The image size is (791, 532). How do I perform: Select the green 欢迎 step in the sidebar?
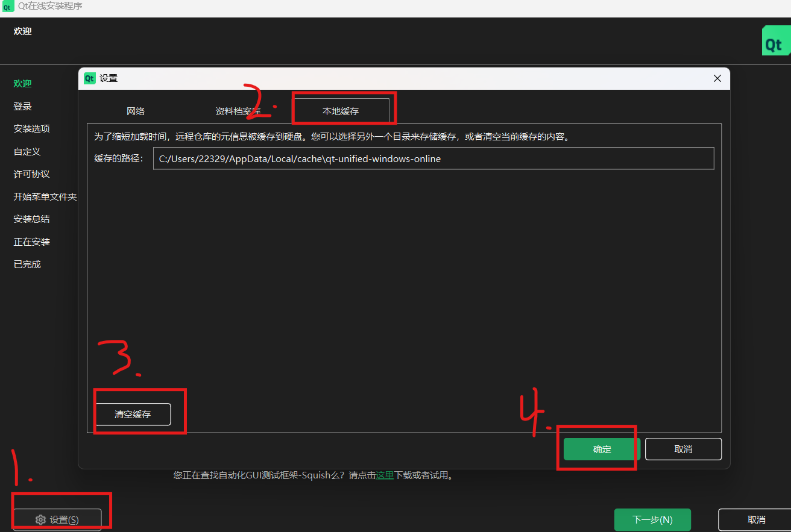click(x=23, y=84)
